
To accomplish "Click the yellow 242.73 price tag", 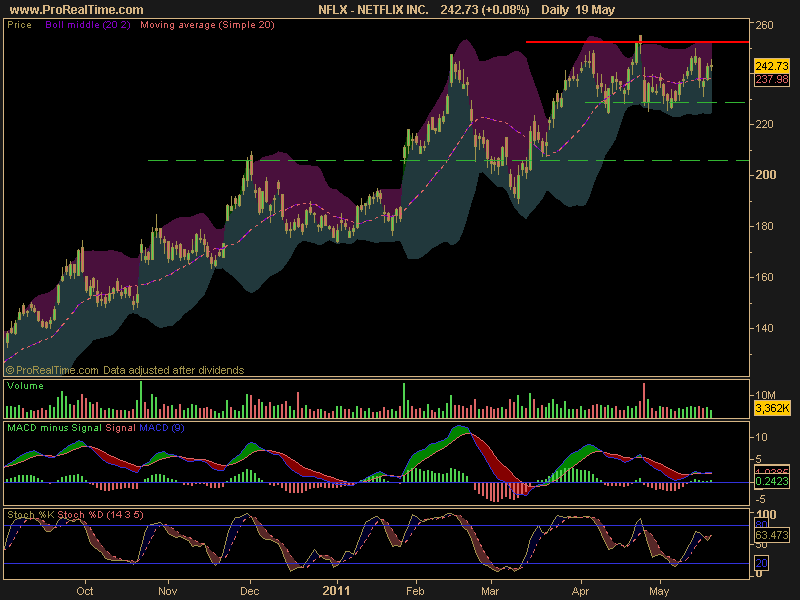I will pos(772,66).
